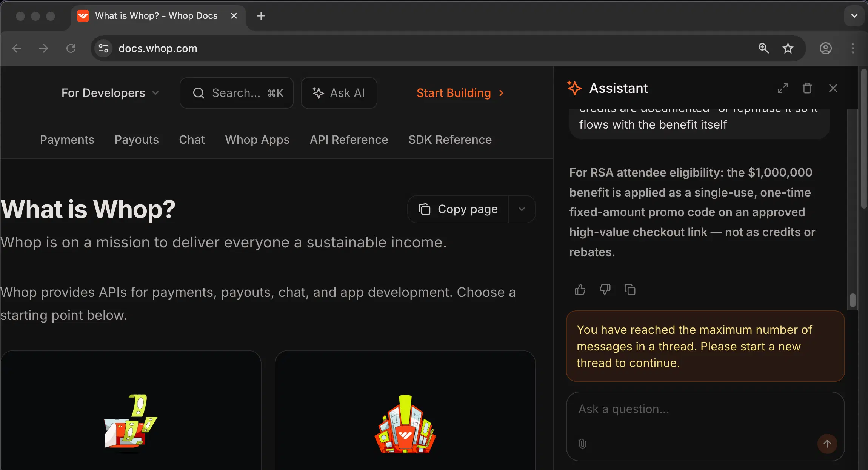The width and height of the screenshot is (868, 470).
Task: Expand the Assistant panel to full size
Action: [x=783, y=88]
